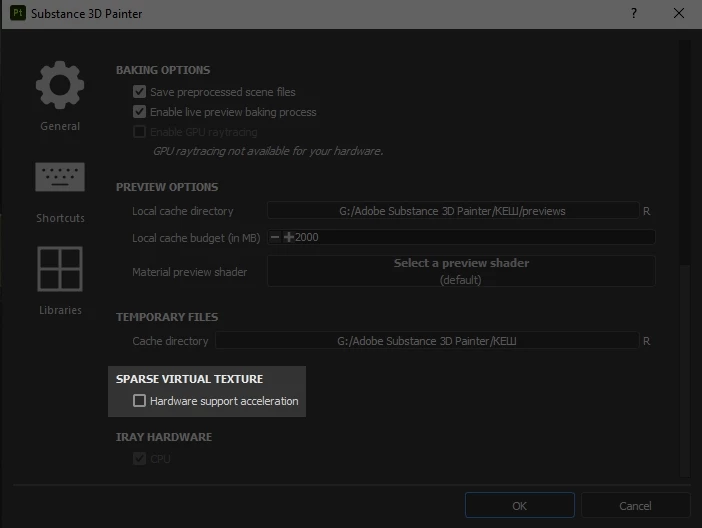Open the Shortcuts keyboard section
This screenshot has height=528, width=702.
(x=60, y=193)
